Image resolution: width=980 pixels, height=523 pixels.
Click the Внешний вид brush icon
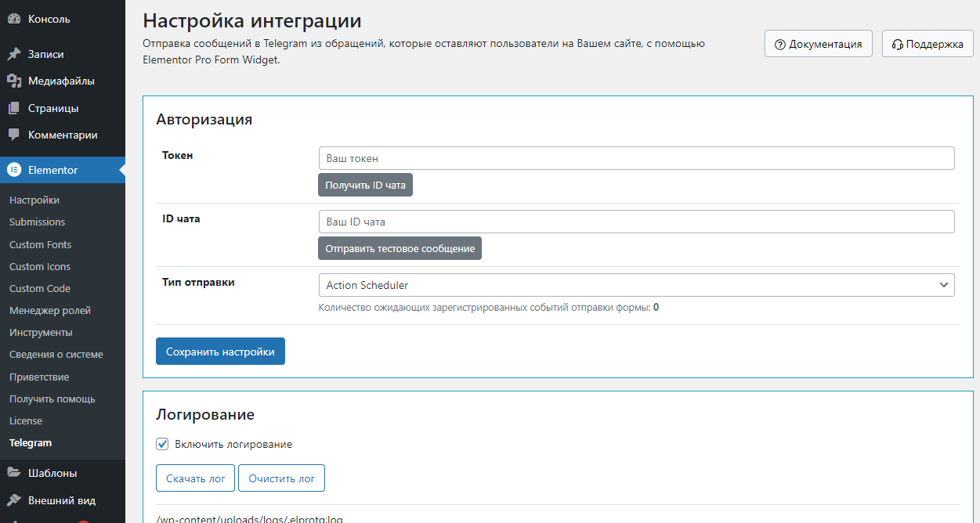(x=14, y=500)
